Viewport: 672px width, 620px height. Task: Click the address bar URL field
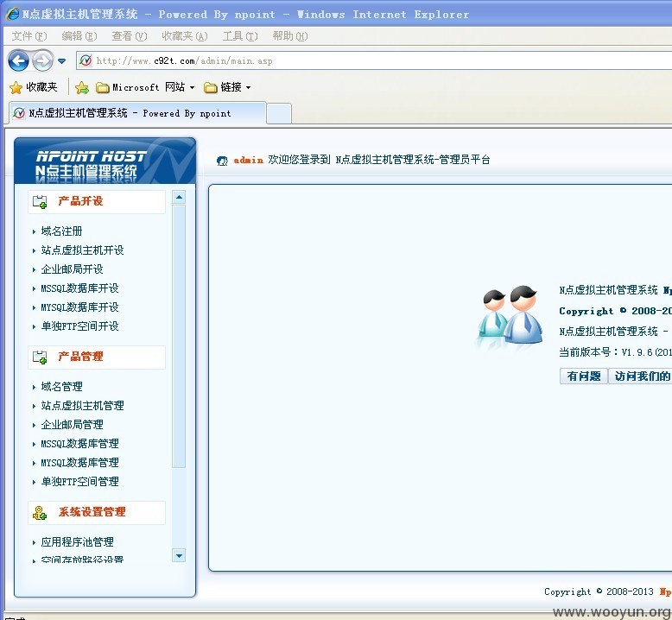[x=374, y=60]
